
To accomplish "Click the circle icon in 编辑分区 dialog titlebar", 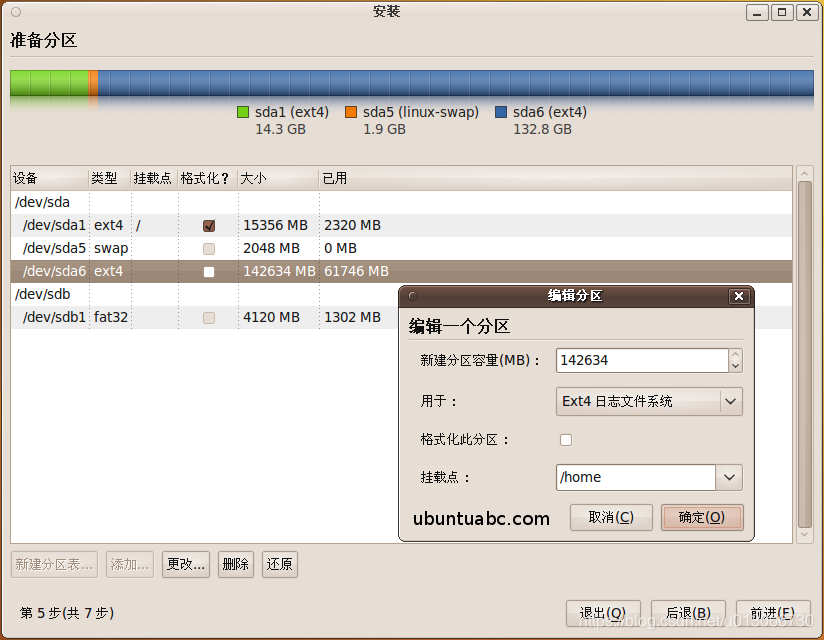I will click(413, 296).
